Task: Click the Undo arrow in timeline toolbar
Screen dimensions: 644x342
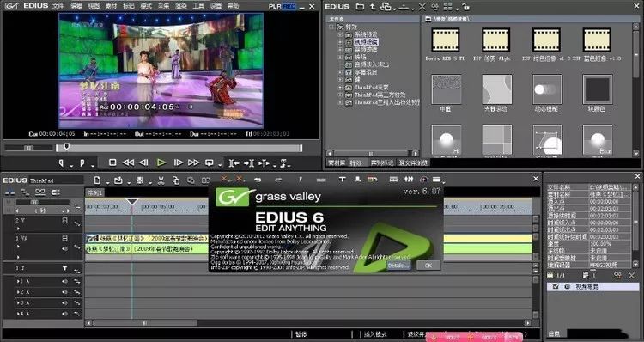Action: [x=258, y=180]
